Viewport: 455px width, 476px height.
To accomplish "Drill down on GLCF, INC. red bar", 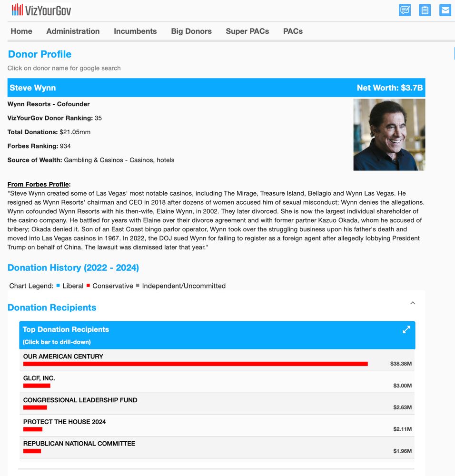I will click(x=37, y=386).
